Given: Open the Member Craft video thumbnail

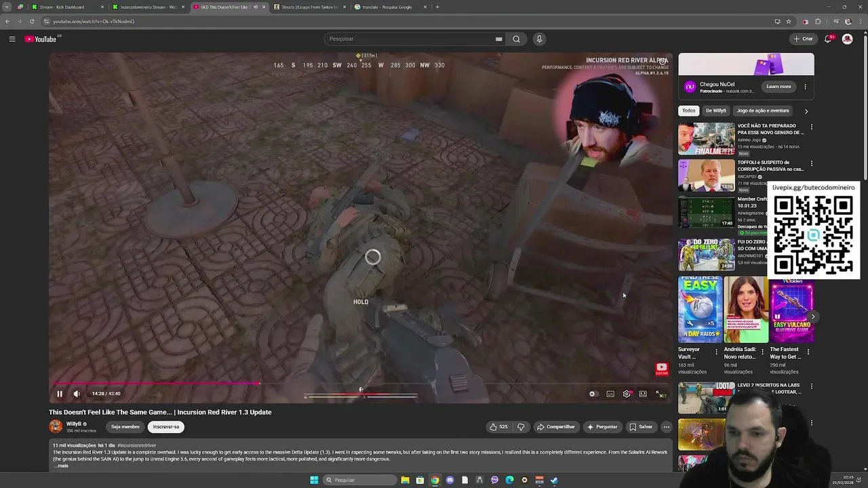Looking at the screenshot, I should (x=707, y=212).
